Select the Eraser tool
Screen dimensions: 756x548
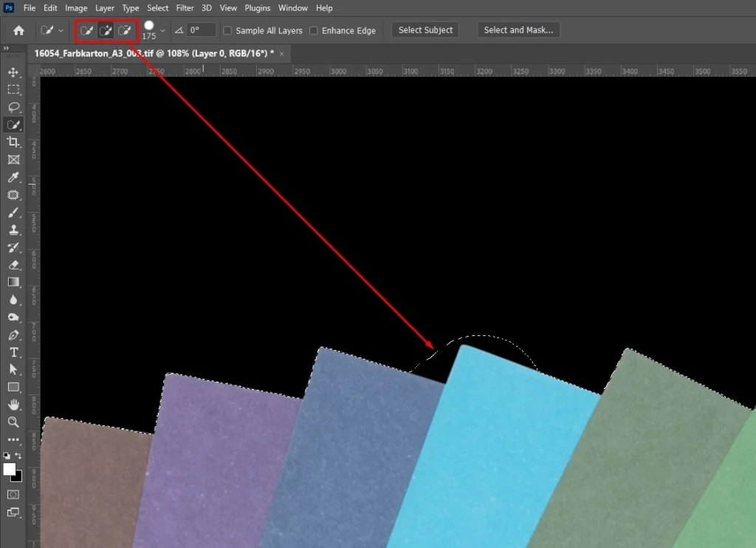(x=13, y=264)
